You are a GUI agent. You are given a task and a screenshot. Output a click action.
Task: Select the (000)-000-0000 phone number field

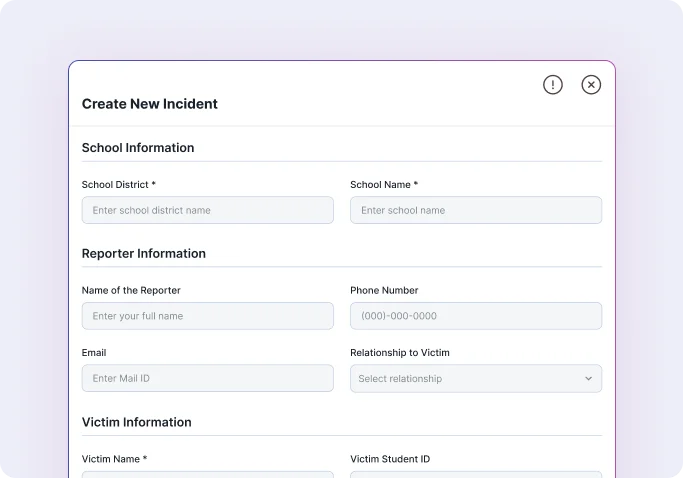point(476,316)
